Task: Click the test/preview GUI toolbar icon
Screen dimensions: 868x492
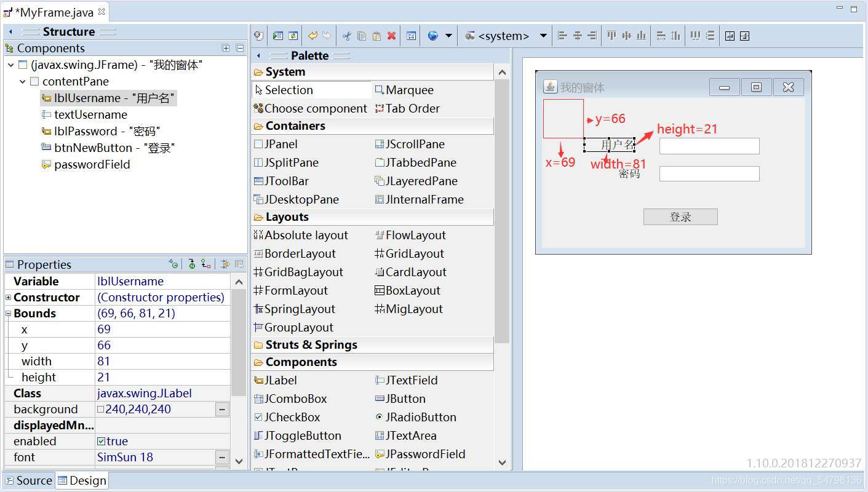Action: (x=259, y=36)
